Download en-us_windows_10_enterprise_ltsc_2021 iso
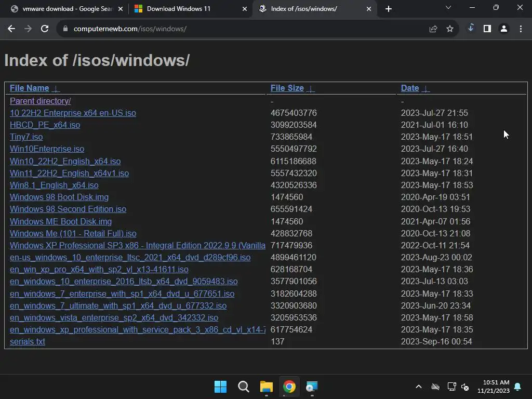 tap(130, 258)
